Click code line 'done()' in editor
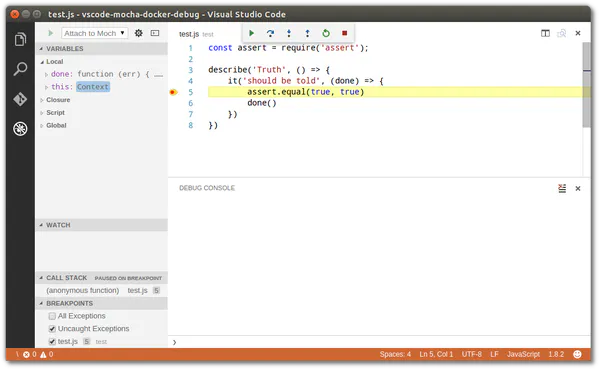The height and width of the screenshot is (370, 600). click(262, 103)
